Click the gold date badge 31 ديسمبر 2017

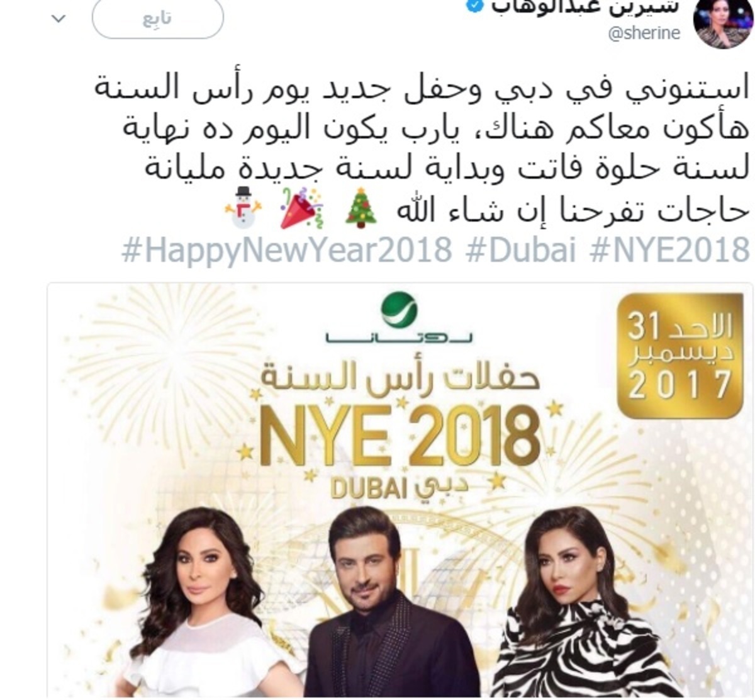pos(679,356)
